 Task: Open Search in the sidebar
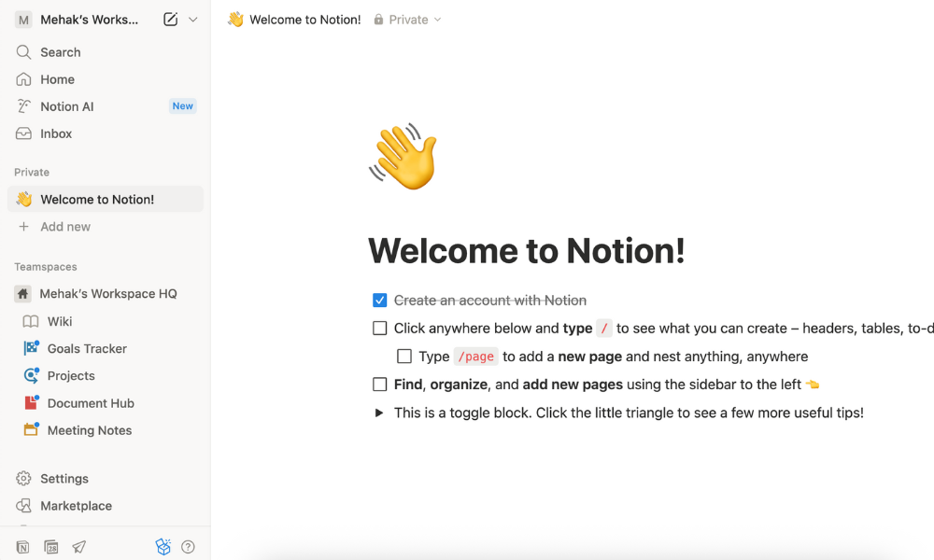coord(60,52)
